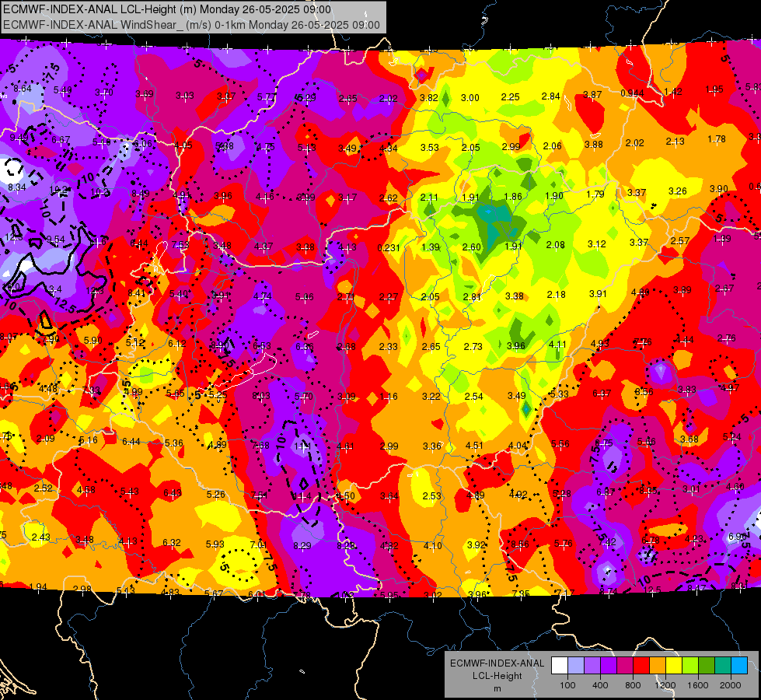Image resolution: width=761 pixels, height=700 pixels.
Task: Click the WindShear 0-1km title line
Action: (192, 25)
